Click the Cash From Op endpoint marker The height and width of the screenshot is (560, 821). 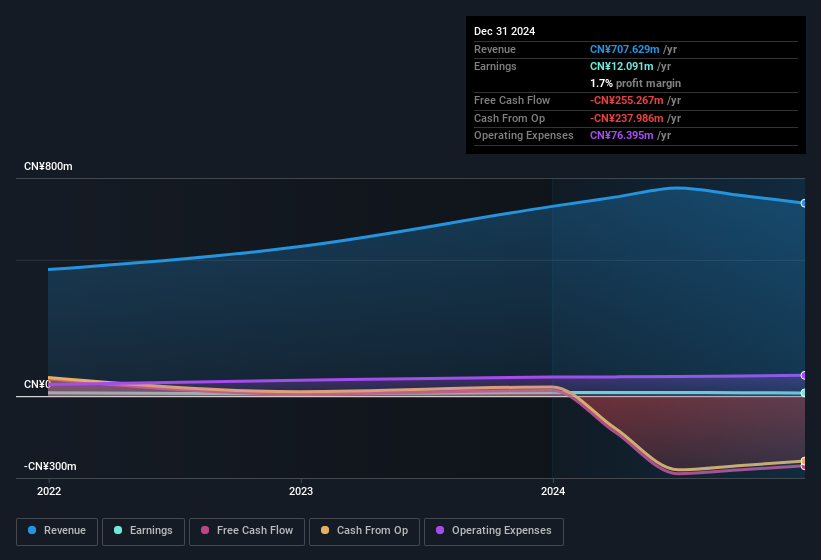(x=804, y=461)
